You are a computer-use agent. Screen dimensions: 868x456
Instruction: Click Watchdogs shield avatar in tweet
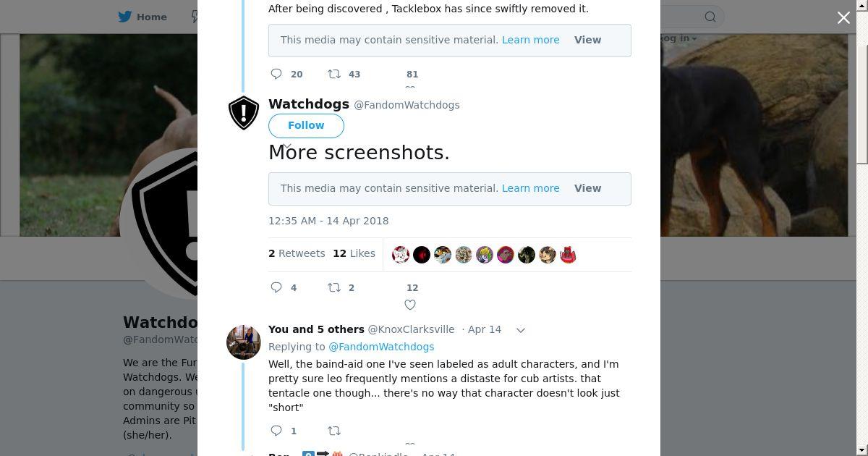click(x=244, y=113)
